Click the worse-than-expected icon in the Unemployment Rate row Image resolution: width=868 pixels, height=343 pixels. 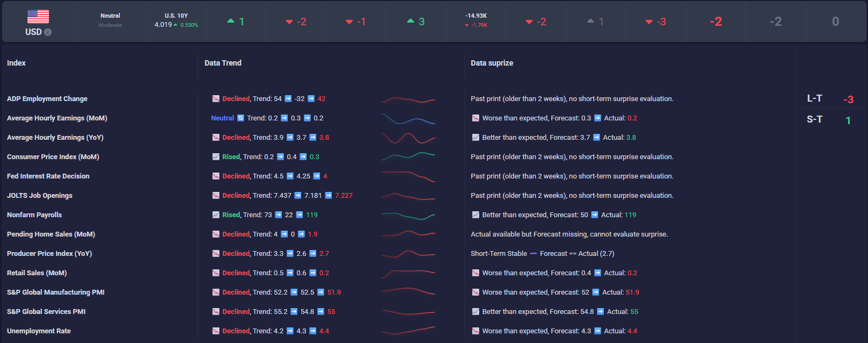475,331
